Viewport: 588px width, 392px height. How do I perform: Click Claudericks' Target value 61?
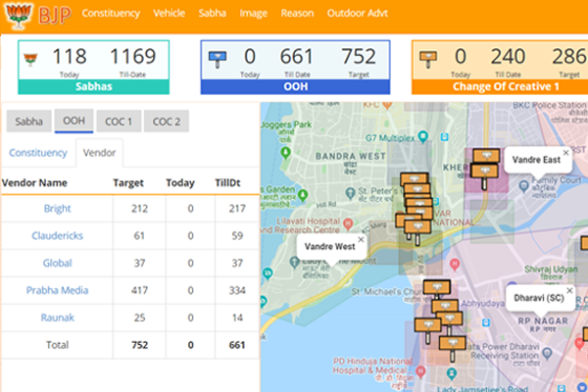click(x=139, y=235)
